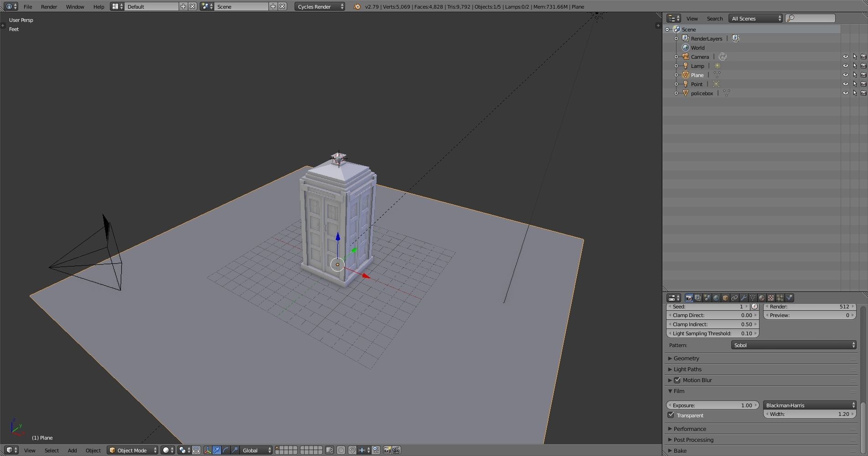868x456 pixels.
Task: Open the Window menu
Action: point(75,6)
